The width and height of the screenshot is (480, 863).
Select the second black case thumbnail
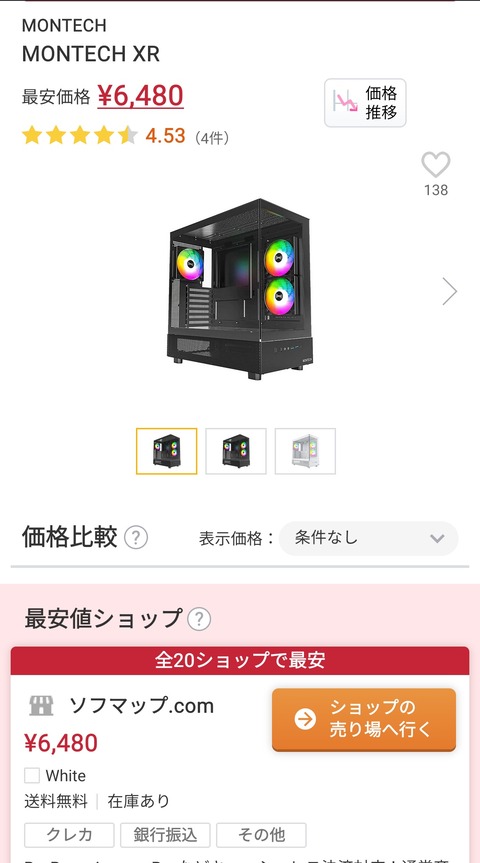click(x=236, y=451)
